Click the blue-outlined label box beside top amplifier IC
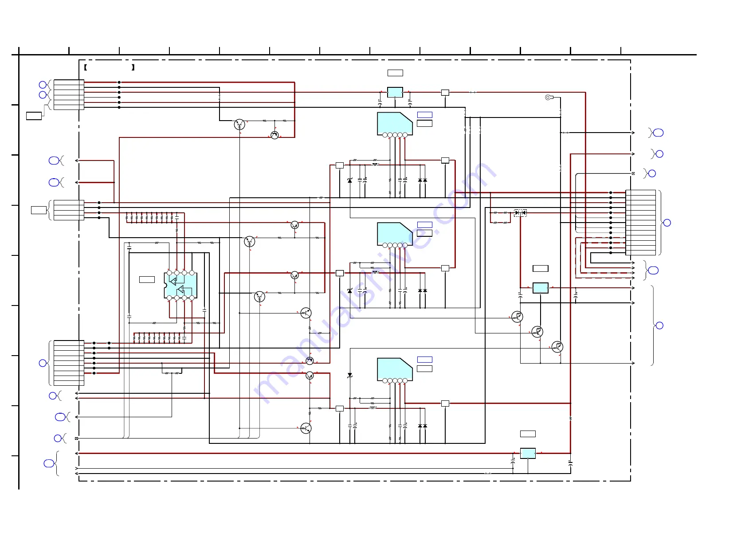This screenshot has height=560, width=745. coord(424,115)
